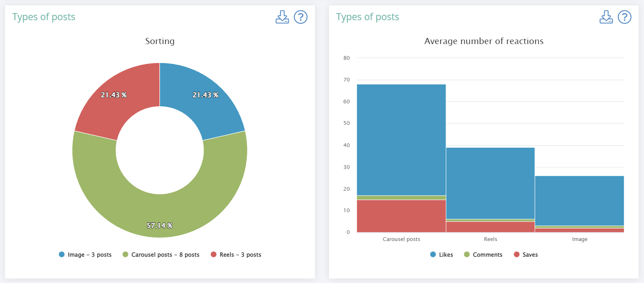Select the blue Likes bar for Carousel posts
644x283 pixels.
tap(401, 140)
